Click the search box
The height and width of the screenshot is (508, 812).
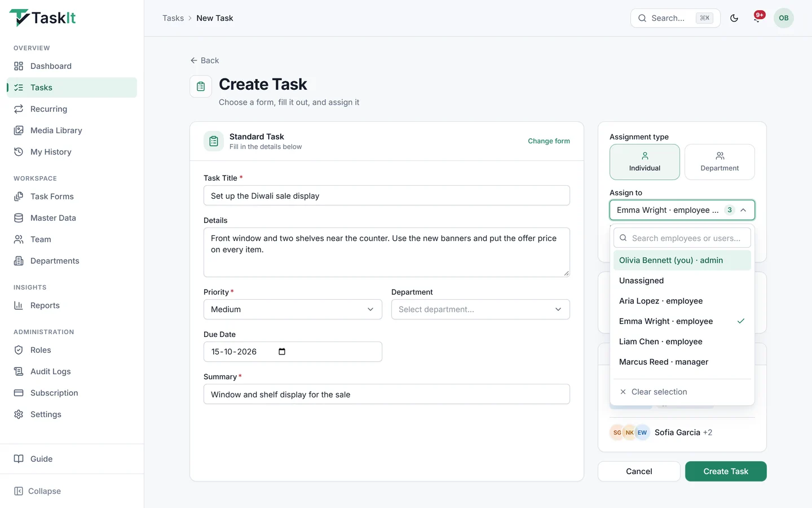click(x=675, y=18)
